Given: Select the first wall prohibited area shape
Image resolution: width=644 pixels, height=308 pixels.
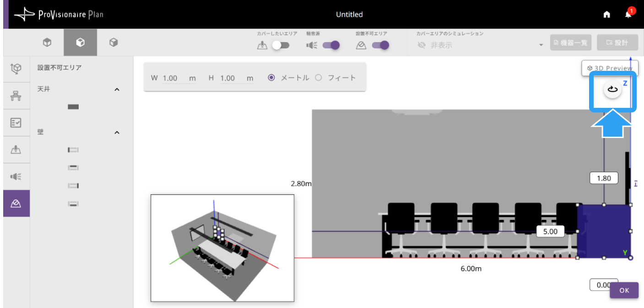Looking at the screenshot, I should coord(73,149).
